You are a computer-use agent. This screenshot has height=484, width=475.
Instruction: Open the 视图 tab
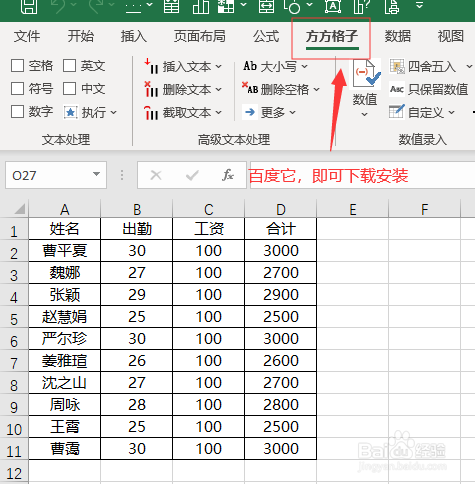[451, 36]
